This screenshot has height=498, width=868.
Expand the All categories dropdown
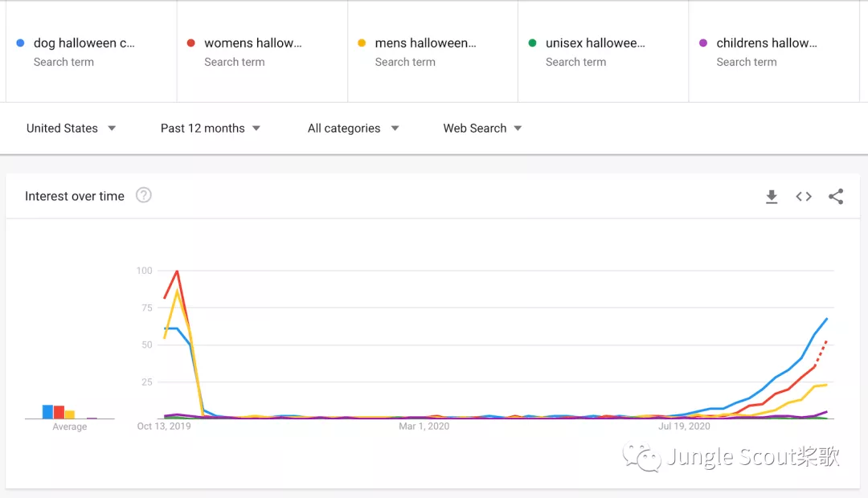(353, 129)
